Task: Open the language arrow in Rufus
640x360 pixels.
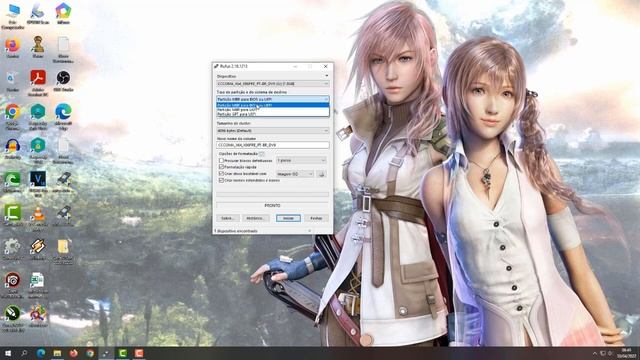Action: (x=326, y=76)
